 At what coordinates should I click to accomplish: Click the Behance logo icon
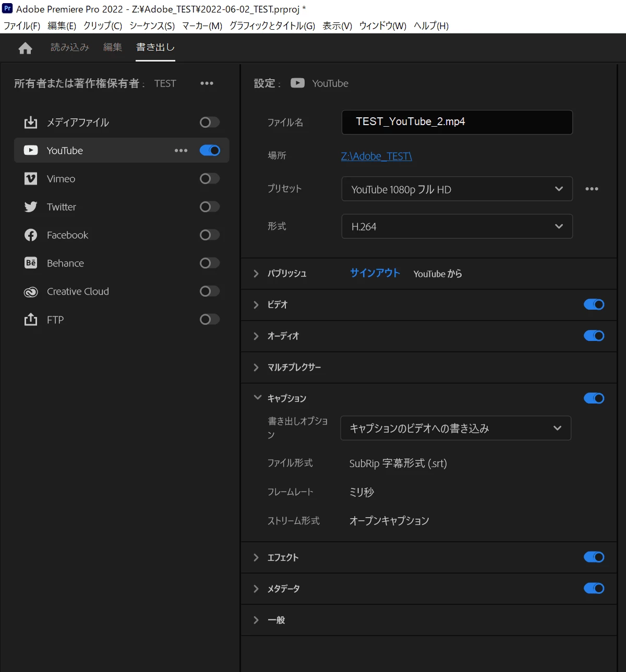tap(31, 263)
